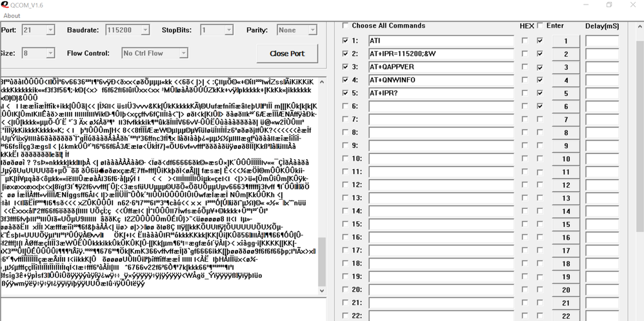The image size is (644, 321).
Task: Uncheck command 4 selection checkbox
Action: click(345, 80)
